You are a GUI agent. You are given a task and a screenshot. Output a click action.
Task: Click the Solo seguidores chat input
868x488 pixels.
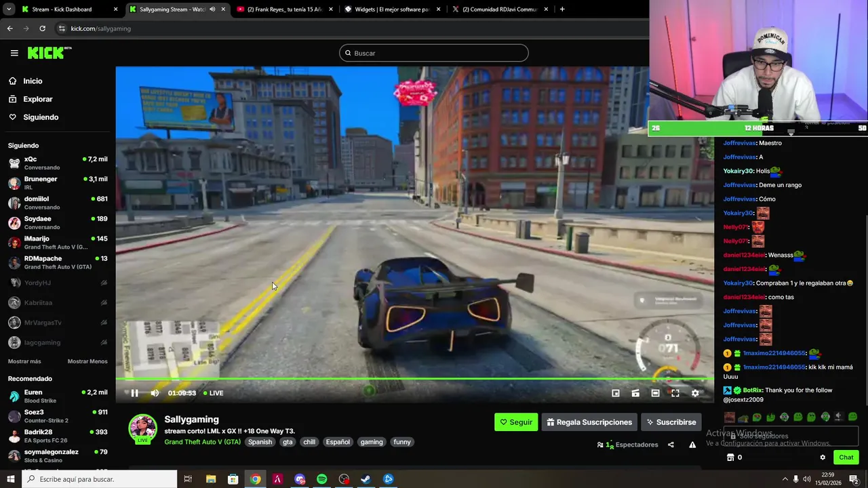(x=791, y=436)
